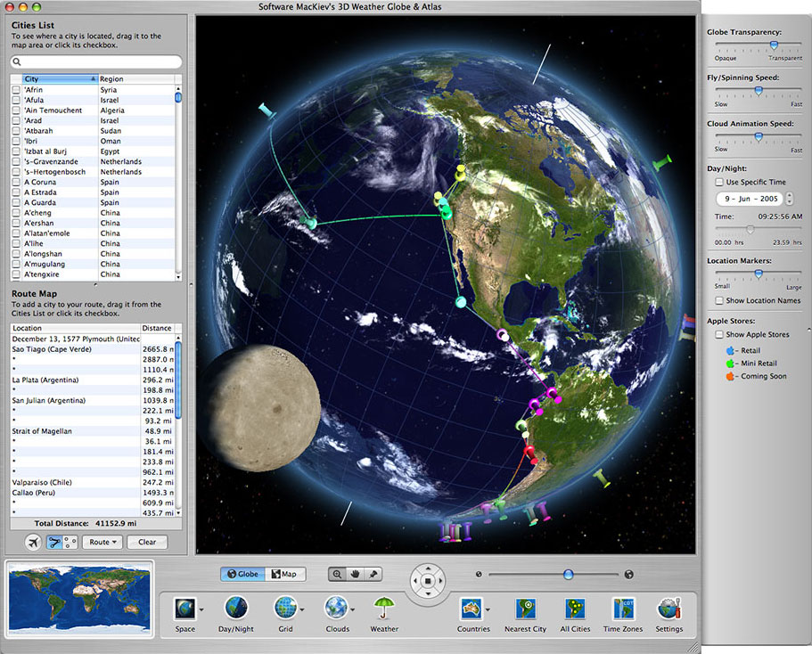
Task: Click the up arrow on navigation pad
Action: [x=428, y=568]
